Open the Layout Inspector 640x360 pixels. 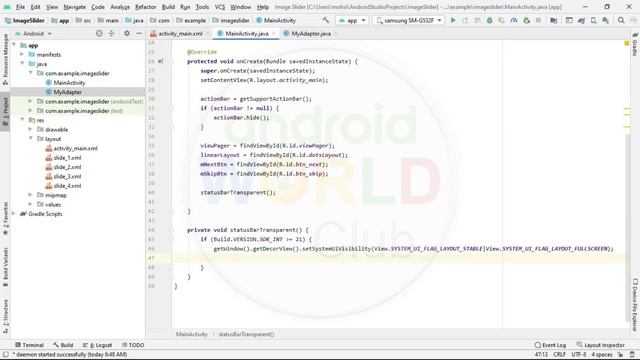[x=600, y=345]
